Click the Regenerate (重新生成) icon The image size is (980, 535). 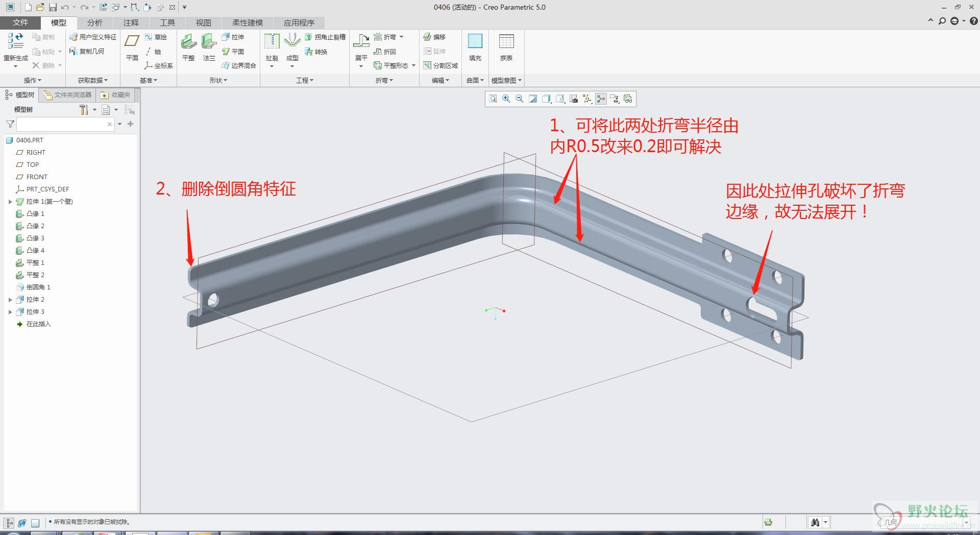point(15,41)
